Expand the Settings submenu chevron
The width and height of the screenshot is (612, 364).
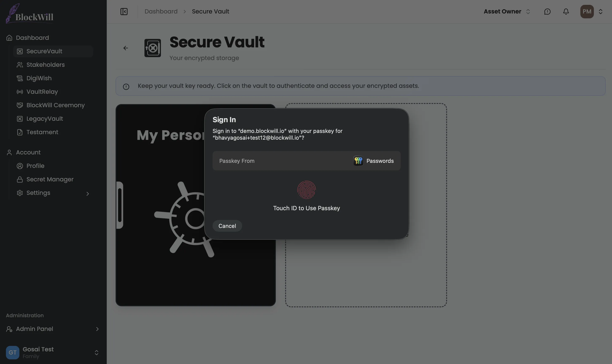coord(88,194)
